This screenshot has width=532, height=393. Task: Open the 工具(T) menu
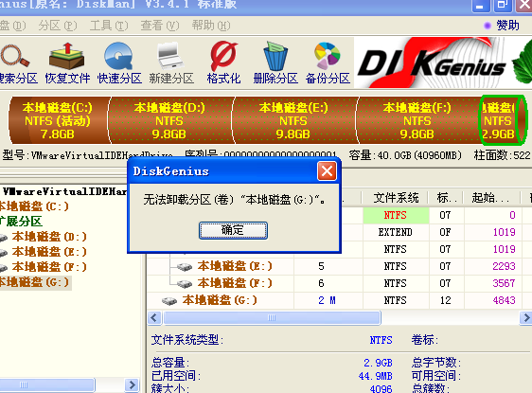click(109, 26)
